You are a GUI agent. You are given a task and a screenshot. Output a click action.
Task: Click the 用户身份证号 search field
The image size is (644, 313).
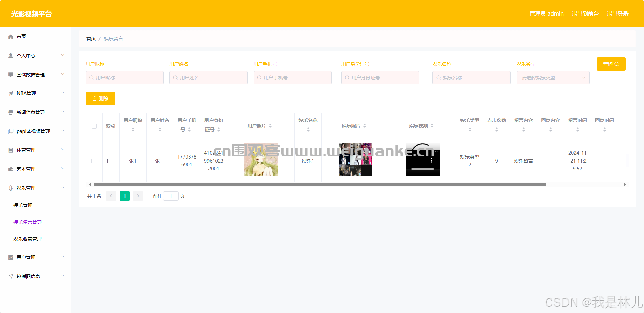point(380,78)
